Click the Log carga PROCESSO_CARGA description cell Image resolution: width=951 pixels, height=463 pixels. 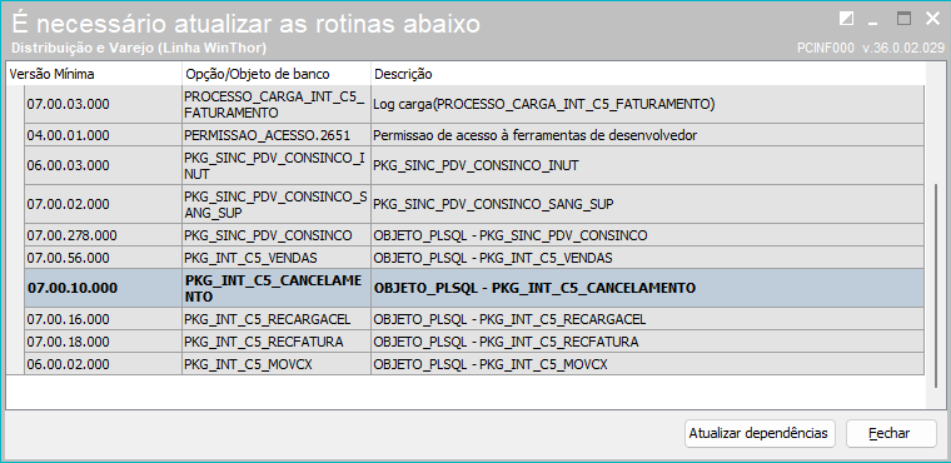tap(543, 104)
